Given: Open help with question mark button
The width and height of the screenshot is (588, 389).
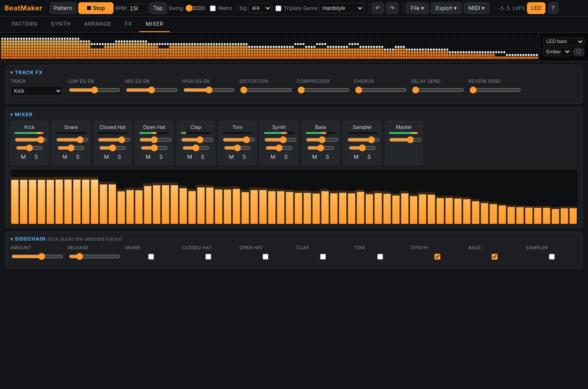Looking at the screenshot, I should pos(553,8).
